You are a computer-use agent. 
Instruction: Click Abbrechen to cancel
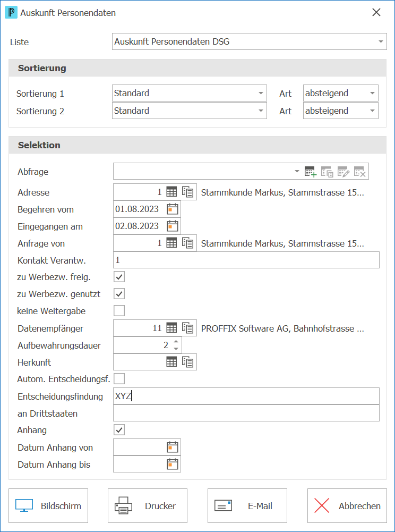point(347,506)
